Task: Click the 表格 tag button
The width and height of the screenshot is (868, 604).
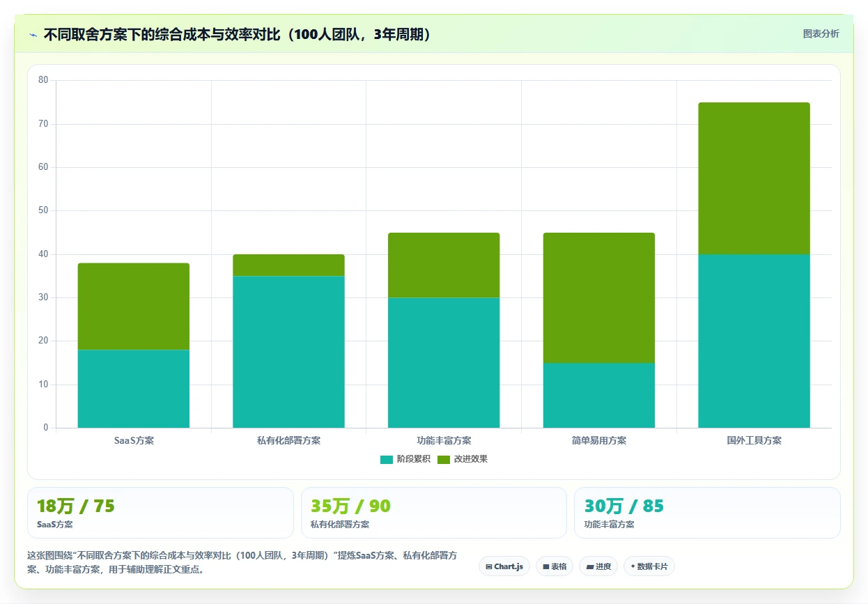Action: tap(555, 566)
